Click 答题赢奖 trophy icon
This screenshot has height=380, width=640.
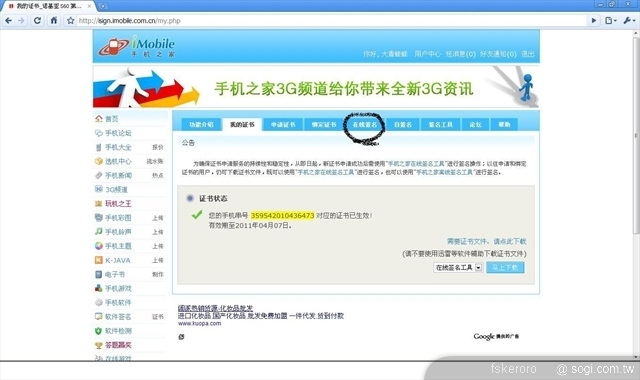(x=98, y=345)
